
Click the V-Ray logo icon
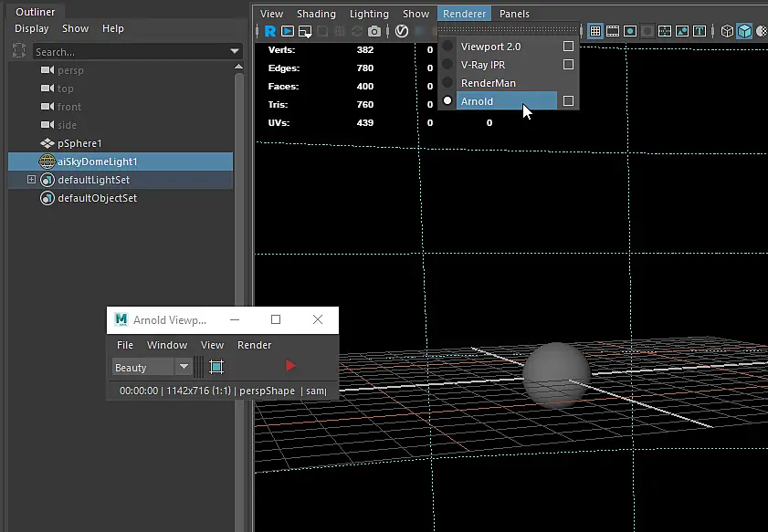coord(402,31)
